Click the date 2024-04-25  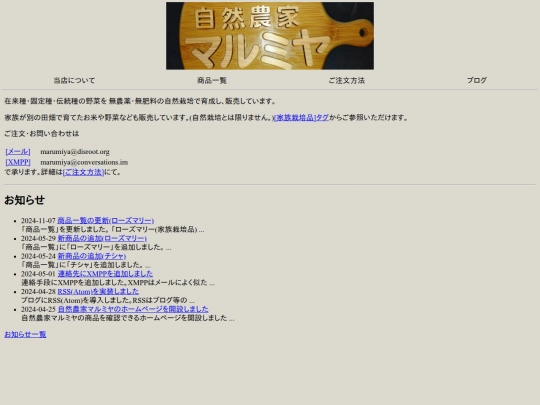(38, 309)
